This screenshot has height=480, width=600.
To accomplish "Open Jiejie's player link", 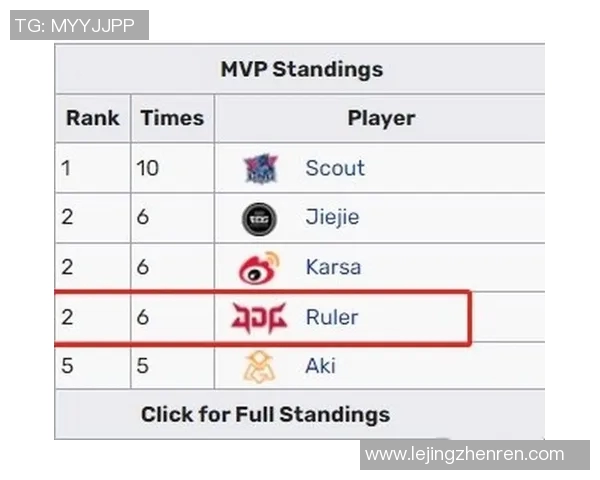I will 332,217.
